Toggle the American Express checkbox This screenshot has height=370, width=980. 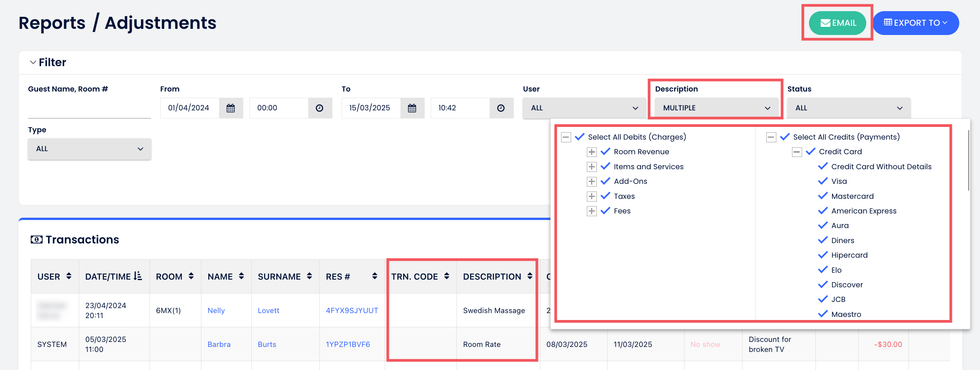pyautogui.click(x=823, y=211)
